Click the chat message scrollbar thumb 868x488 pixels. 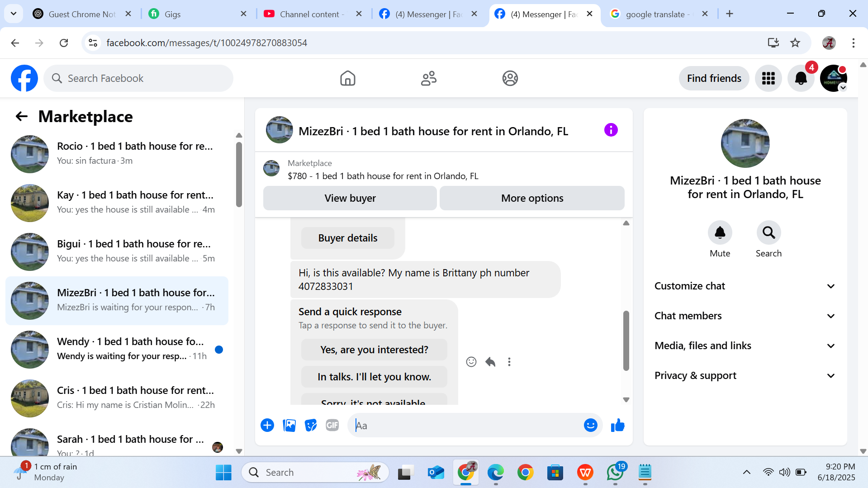coord(626,340)
